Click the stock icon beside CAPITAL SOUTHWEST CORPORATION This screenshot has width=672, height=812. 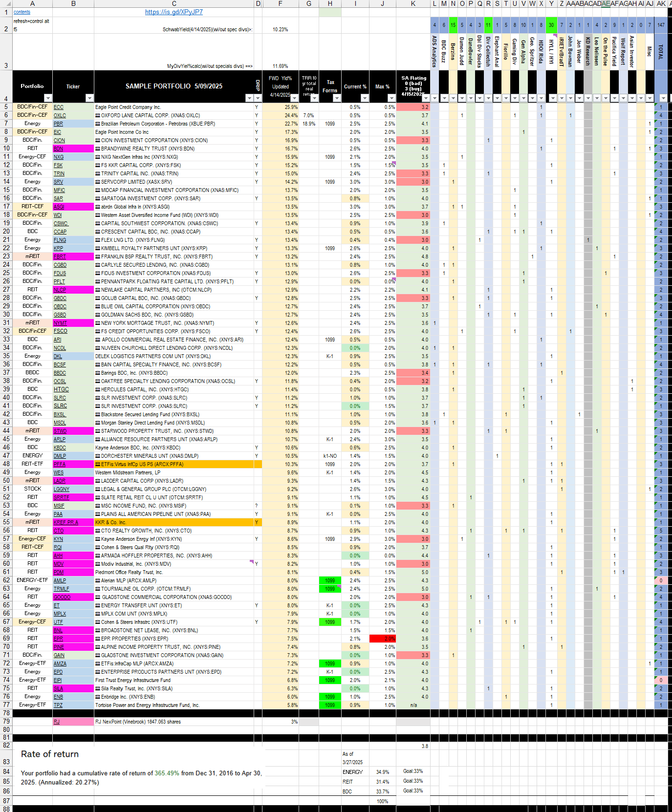[98, 224]
